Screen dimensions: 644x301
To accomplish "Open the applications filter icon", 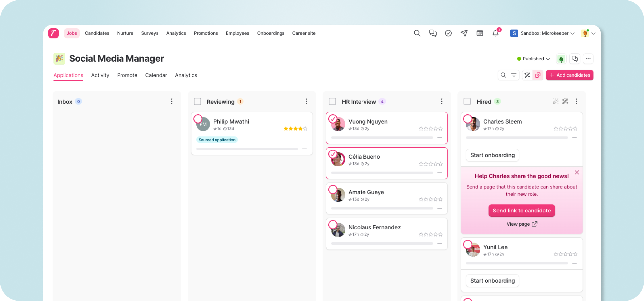I will pos(514,75).
